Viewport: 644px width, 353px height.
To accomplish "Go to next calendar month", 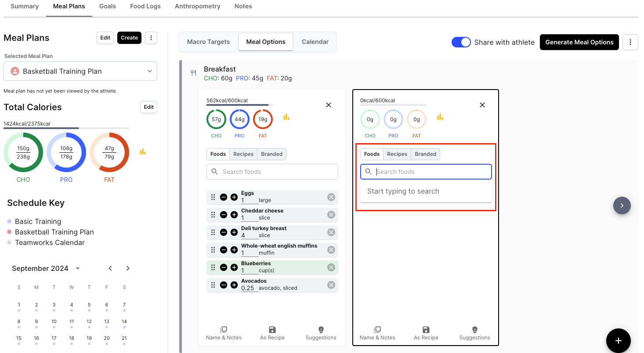I will [x=128, y=268].
